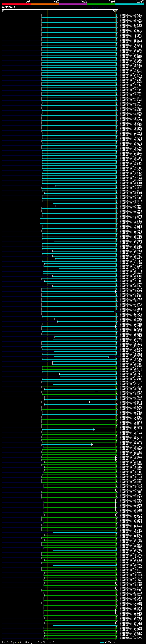Select the UniRef100_B5KUG0 label

coord(131,65)
